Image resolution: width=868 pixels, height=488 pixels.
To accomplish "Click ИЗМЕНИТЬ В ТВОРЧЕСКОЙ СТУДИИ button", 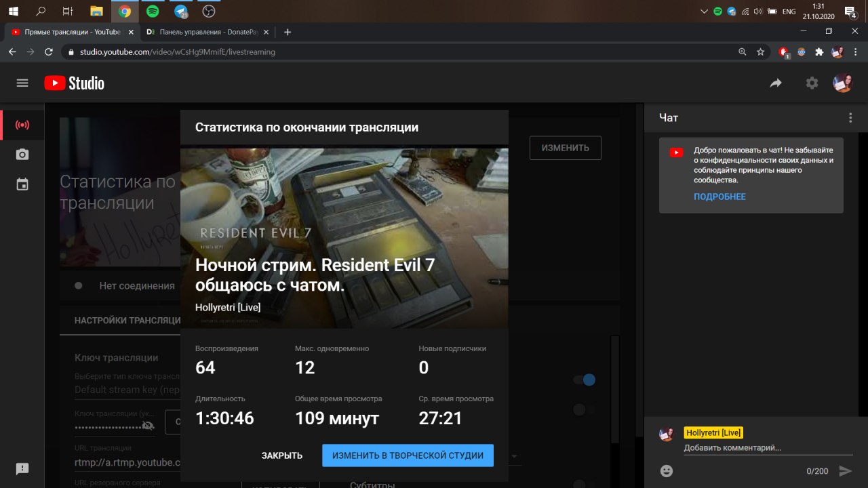I will pyautogui.click(x=408, y=455).
